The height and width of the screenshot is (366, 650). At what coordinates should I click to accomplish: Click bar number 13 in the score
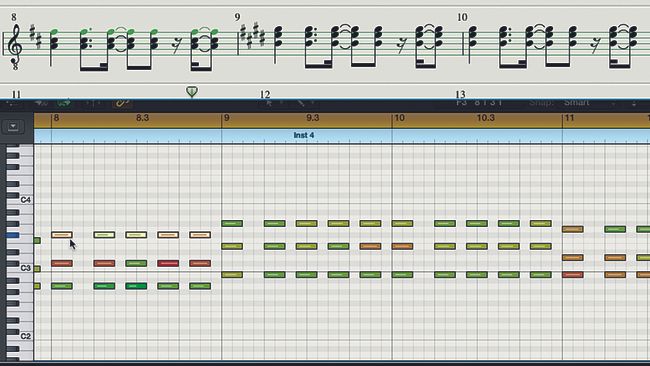460,95
